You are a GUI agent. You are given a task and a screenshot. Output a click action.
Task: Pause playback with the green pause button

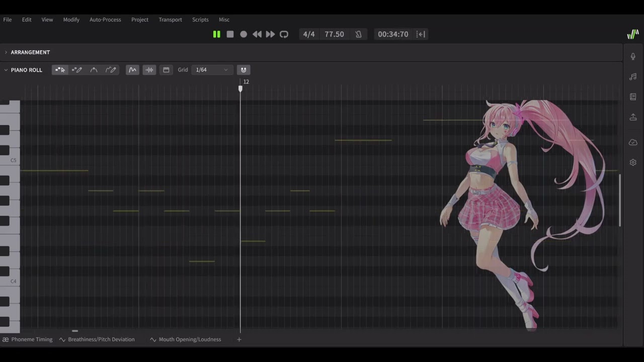tap(216, 34)
